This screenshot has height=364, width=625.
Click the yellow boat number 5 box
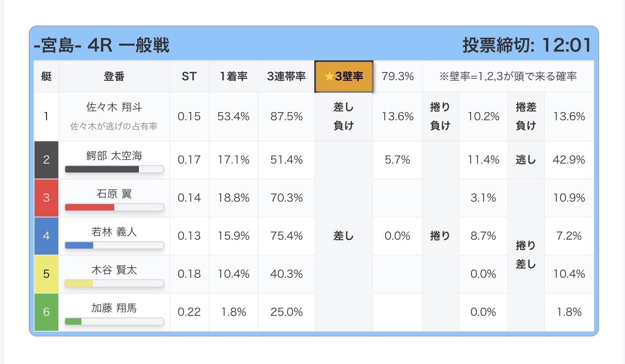[x=46, y=274]
